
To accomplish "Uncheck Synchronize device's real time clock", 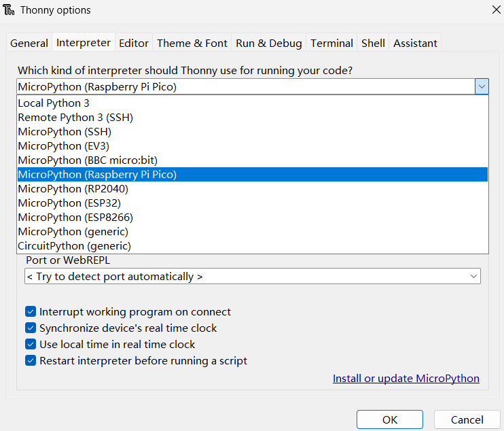I will point(31,328).
